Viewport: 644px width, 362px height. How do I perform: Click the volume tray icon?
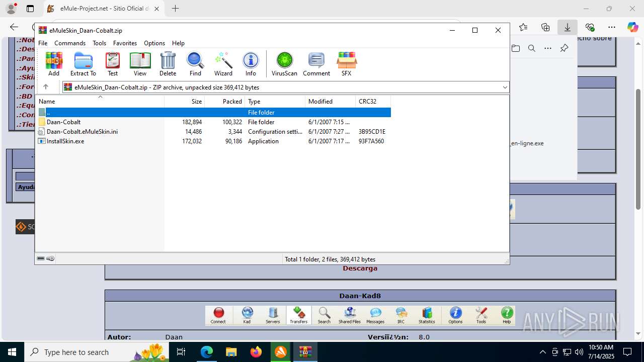point(579,352)
